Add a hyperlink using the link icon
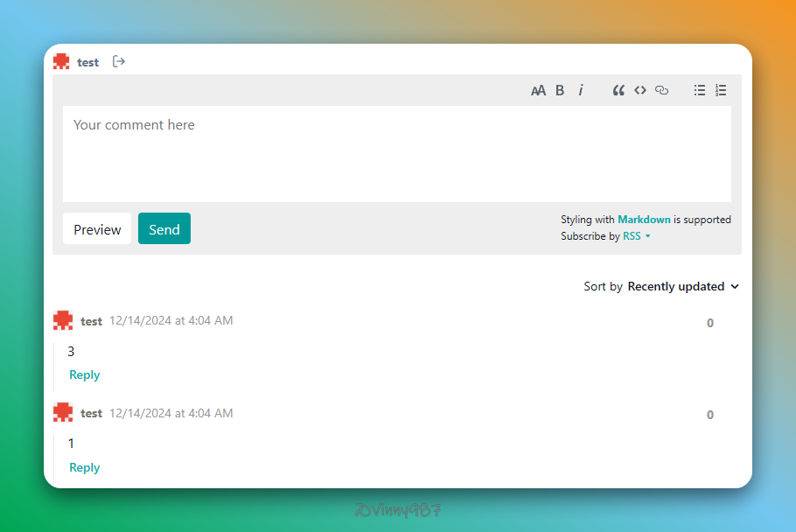The height and width of the screenshot is (532, 796). (661, 90)
